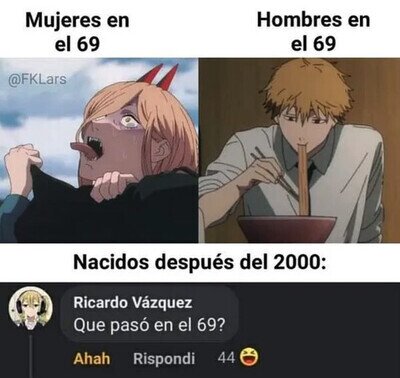Click the Hombres en el 69 heading
The image size is (400, 378).
pyautogui.click(x=313, y=32)
